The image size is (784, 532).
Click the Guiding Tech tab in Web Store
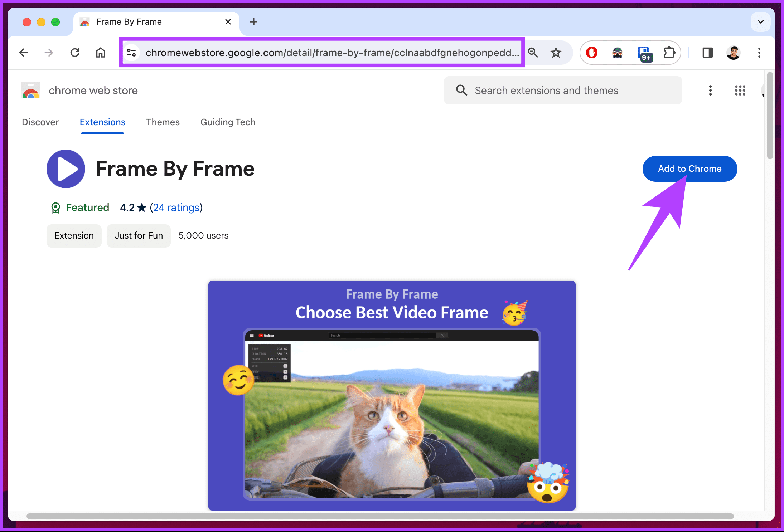pos(227,122)
